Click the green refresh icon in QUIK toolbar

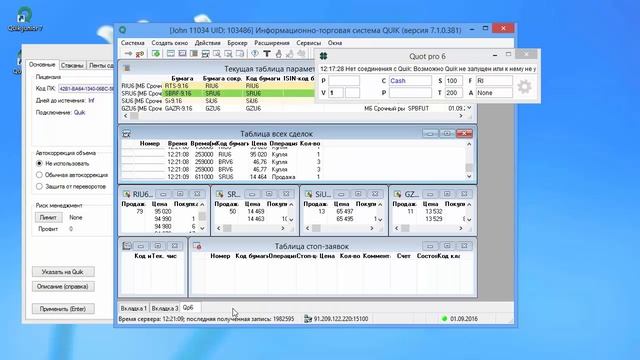pos(156,53)
